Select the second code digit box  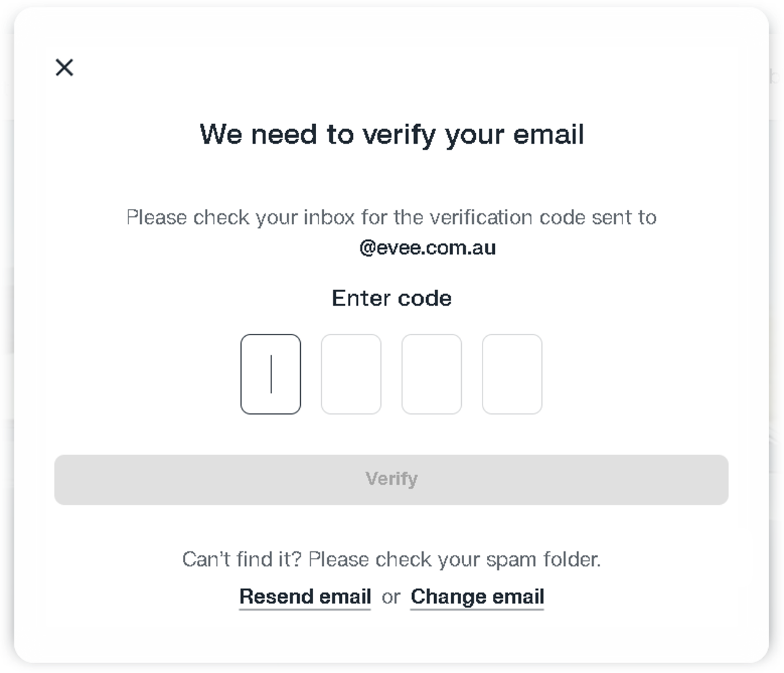tap(351, 374)
